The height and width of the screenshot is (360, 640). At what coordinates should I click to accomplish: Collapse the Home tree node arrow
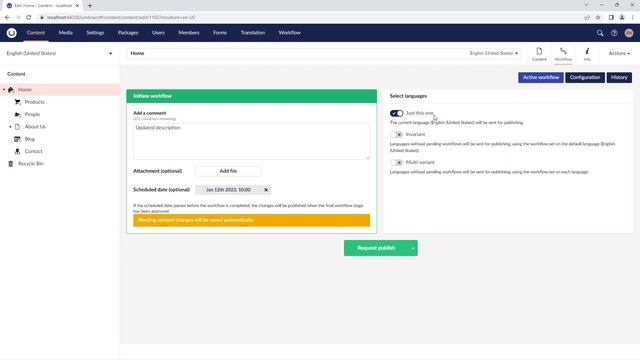[4, 89]
